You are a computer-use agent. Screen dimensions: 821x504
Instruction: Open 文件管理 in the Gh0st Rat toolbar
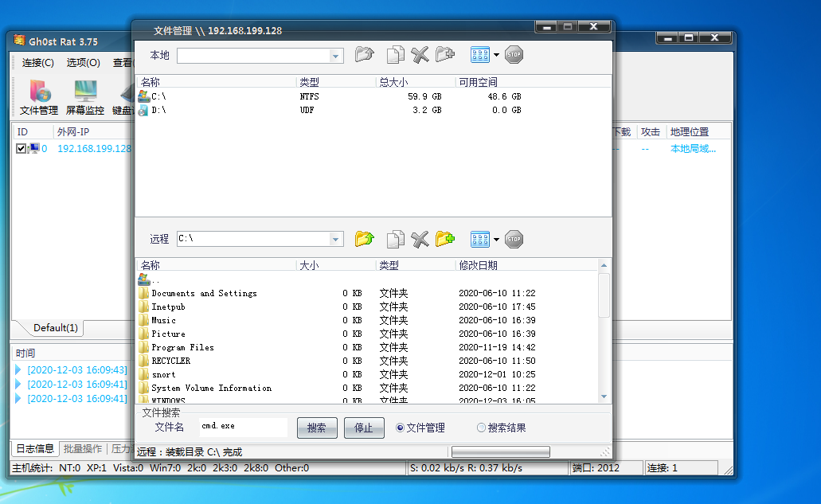[x=39, y=97]
